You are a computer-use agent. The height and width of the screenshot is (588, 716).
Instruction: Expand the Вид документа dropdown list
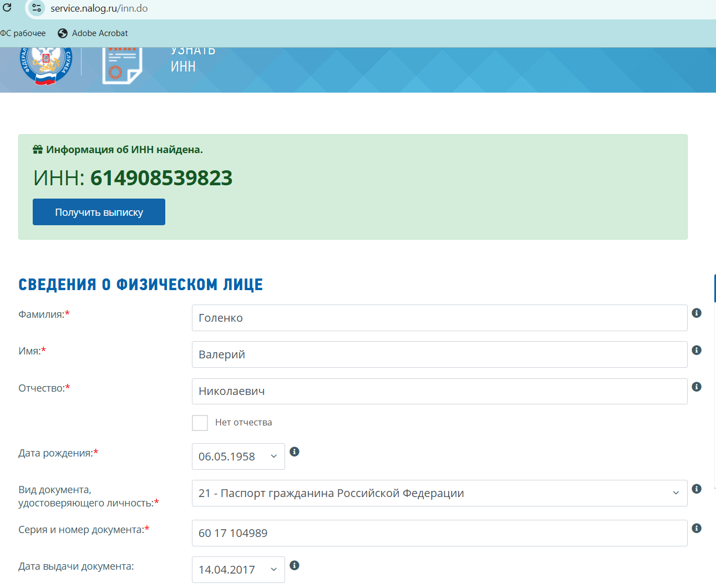point(439,493)
